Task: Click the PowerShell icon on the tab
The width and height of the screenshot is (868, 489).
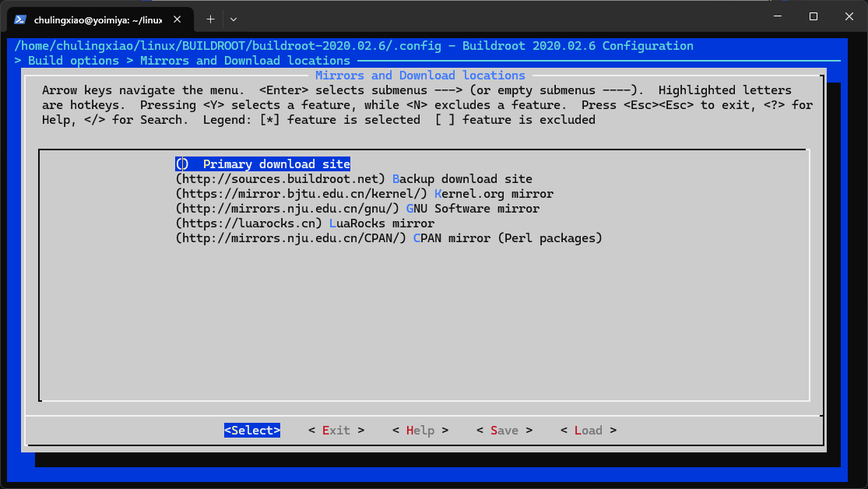Action: 20,20
